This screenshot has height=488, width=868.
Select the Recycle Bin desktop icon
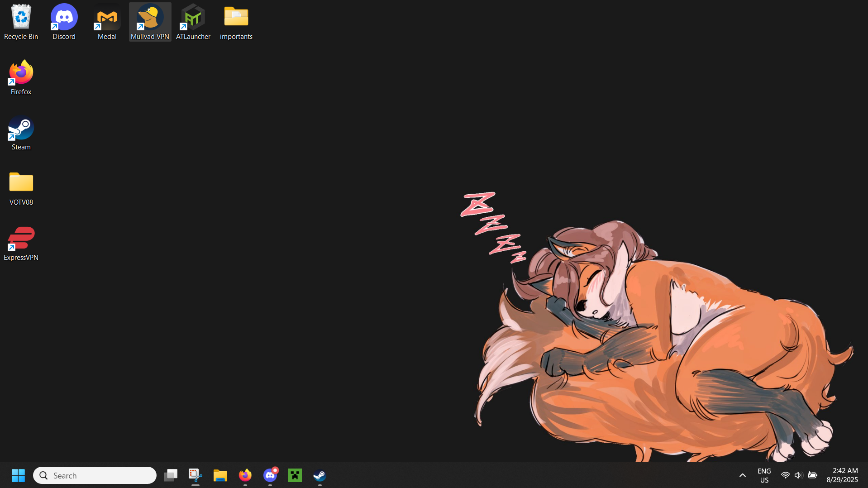[x=21, y=22]
